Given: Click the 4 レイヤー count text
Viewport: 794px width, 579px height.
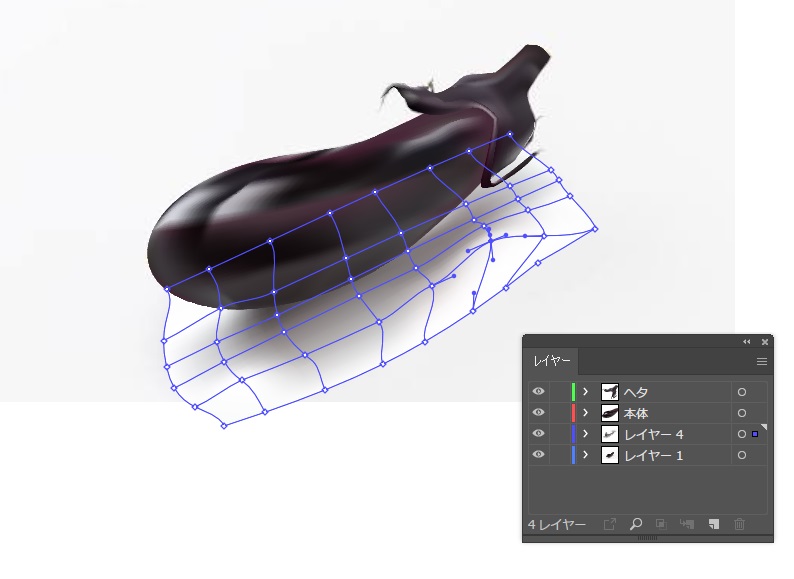Looking at the screenshot, I should tap(557, 524).
